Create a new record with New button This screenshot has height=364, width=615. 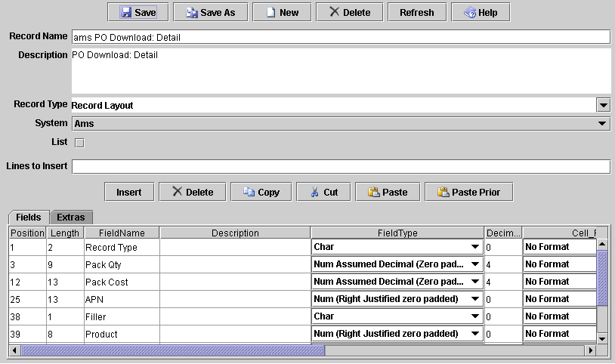pyautogui.click(x=280, y=12)
